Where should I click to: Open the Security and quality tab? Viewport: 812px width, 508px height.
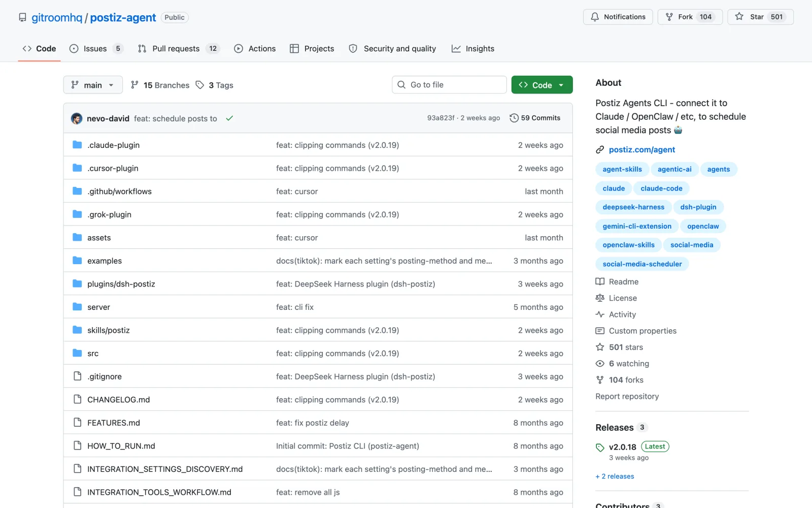pos(393,49)
